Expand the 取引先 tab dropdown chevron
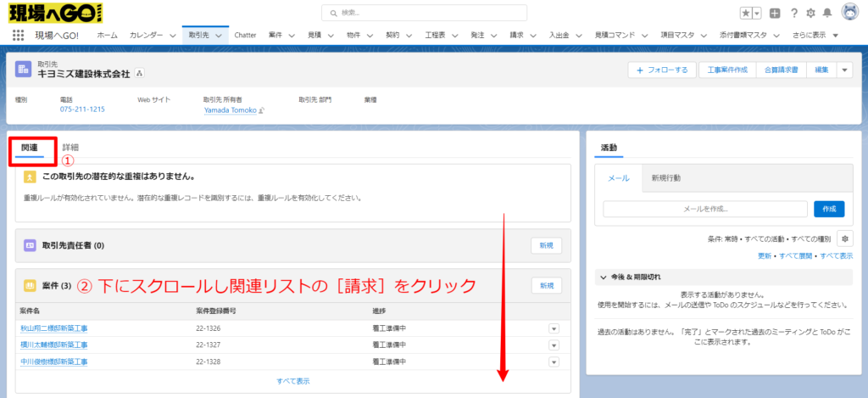The height and width of the screenshot is (398, 868). coord(218,35)
